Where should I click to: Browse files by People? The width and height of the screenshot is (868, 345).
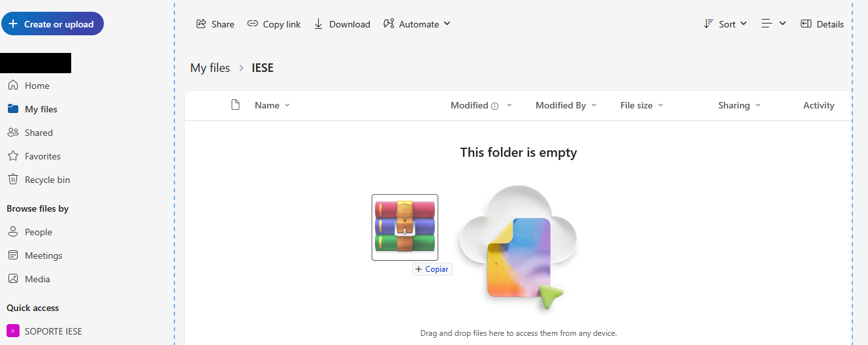(38, 232)
